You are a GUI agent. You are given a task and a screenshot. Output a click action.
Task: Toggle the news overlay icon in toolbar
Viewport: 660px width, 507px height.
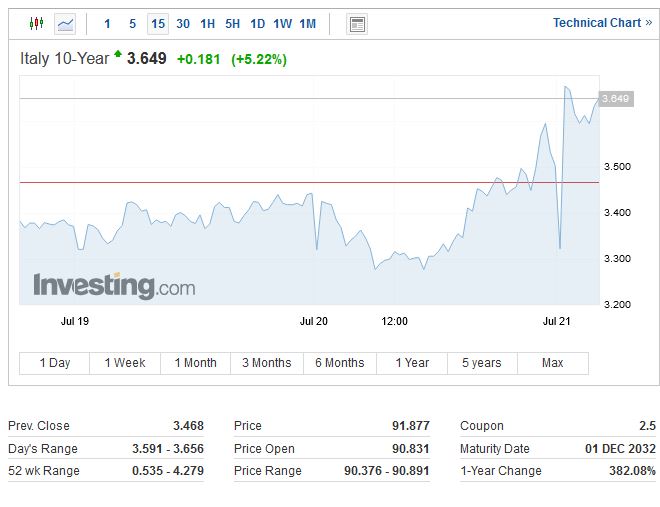pyautogui.click(x=357, y=24)
